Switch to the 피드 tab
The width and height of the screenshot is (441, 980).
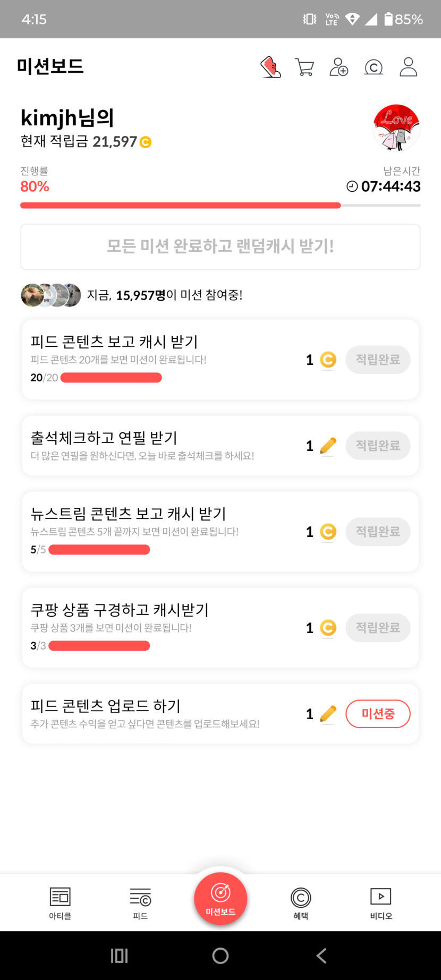140,903
